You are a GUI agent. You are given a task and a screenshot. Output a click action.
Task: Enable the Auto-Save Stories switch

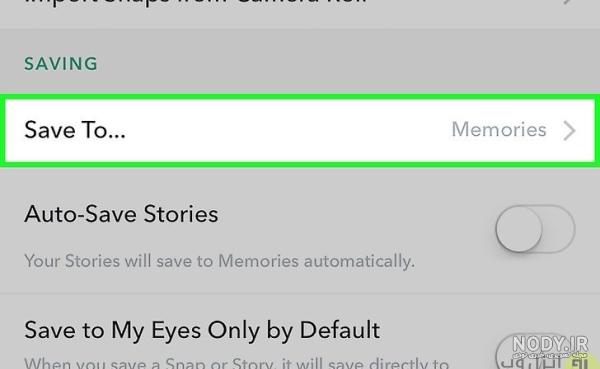(535, 229)
